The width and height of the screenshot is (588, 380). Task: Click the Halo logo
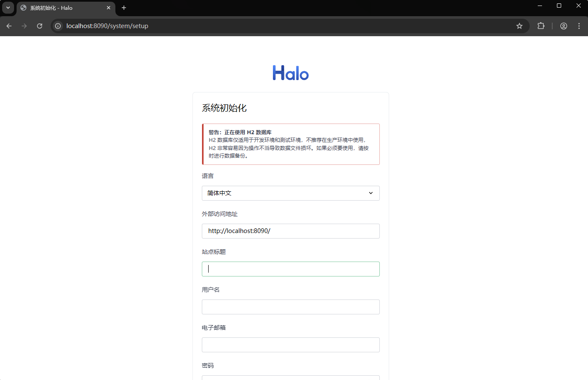click(291, 73)
